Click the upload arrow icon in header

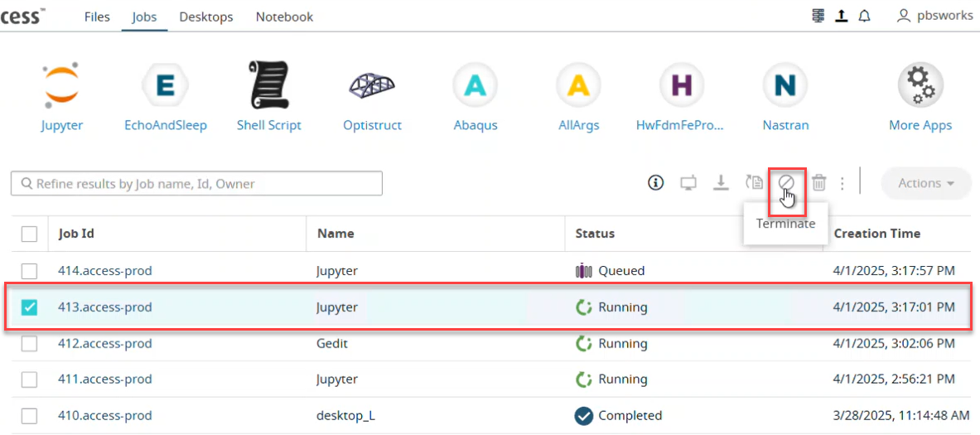842,16
